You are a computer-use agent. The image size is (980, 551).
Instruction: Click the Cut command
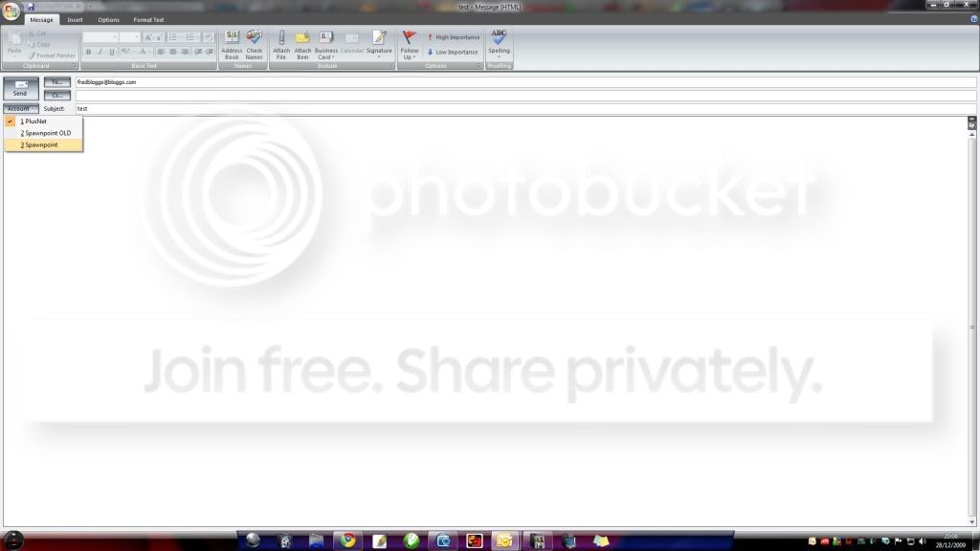pyautogui.click(x=37, y=33)
